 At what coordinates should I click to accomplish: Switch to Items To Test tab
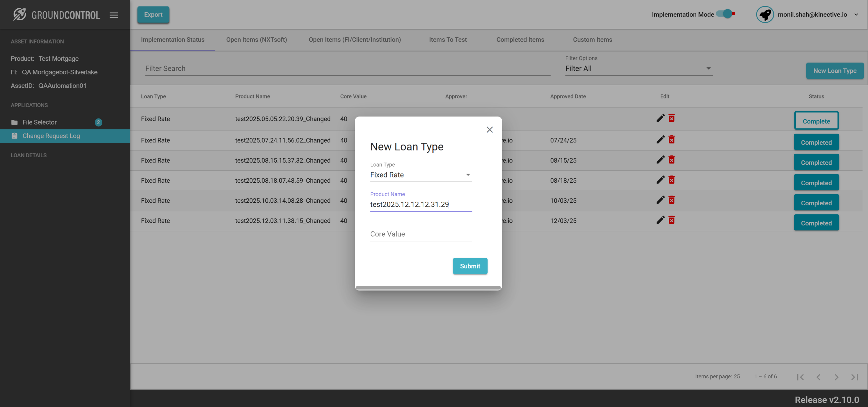click(x=448, y=40)
